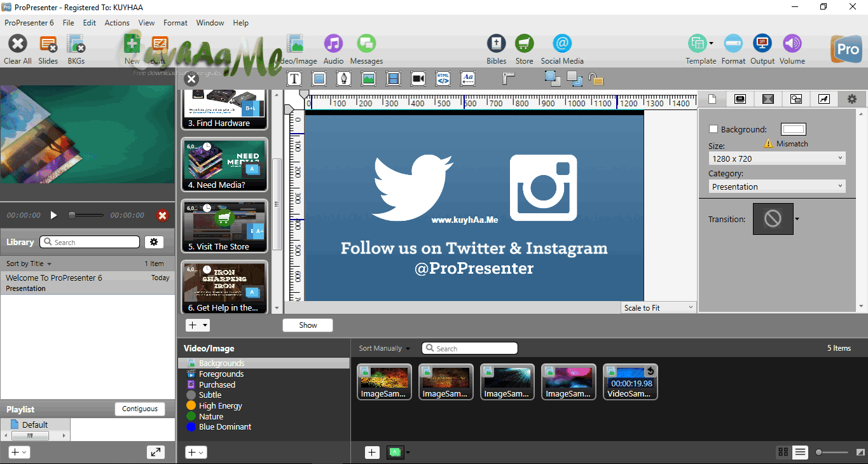Open the Format menu

coord(176,23)
